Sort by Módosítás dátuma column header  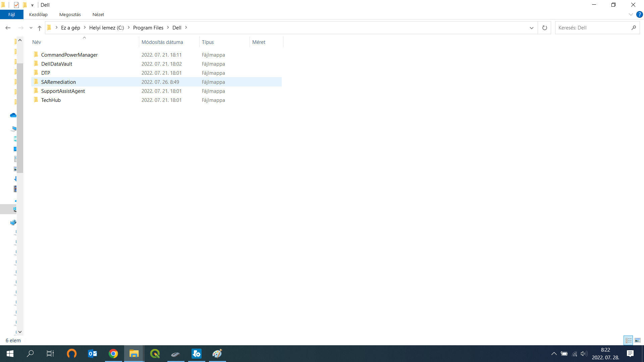pyautogui.click(x=169, y=42)
